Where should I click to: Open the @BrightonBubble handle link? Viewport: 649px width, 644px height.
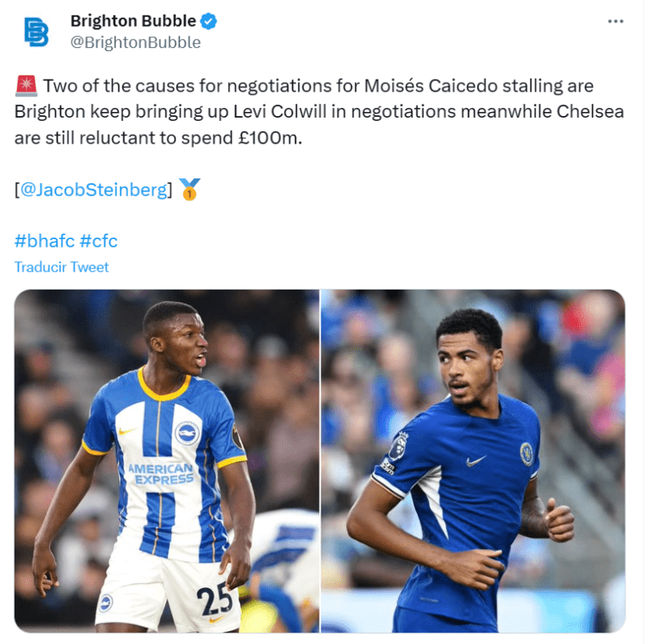pyautogui.click(x=135, y=42)
